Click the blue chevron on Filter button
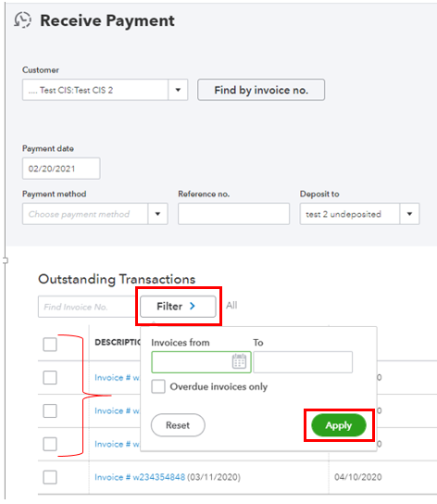 (x=193, y=306)
